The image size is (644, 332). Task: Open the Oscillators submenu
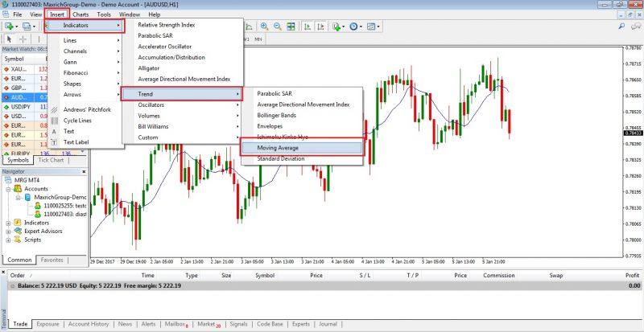182,105
